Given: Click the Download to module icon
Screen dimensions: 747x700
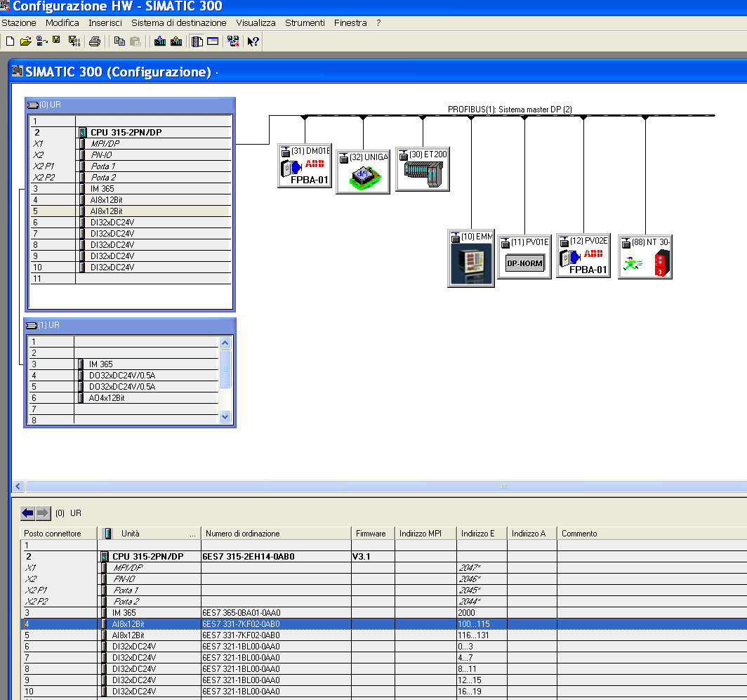Looking at the screenshot, I should pyautogui.click(x=160, y=41).
